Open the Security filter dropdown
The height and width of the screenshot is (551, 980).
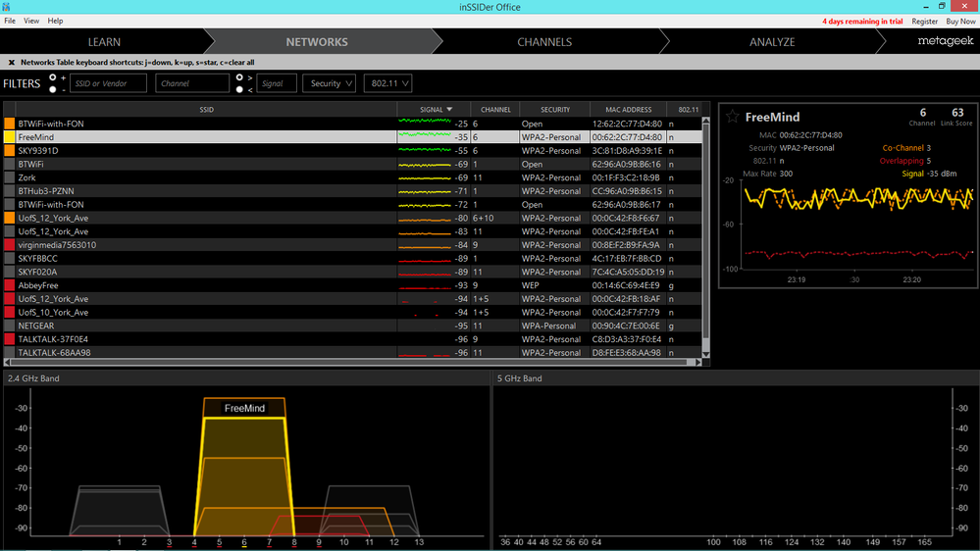(329, 83)
